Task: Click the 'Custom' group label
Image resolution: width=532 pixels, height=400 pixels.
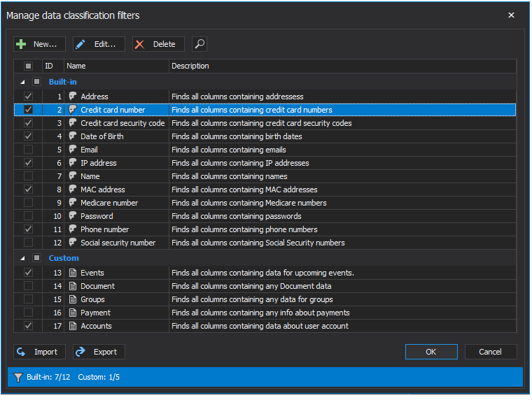Action: click(64, 258)
